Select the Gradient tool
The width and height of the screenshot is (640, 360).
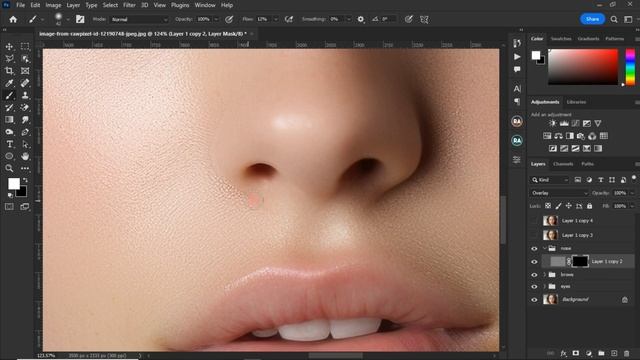pyautogui.click(x=9, y=120)
